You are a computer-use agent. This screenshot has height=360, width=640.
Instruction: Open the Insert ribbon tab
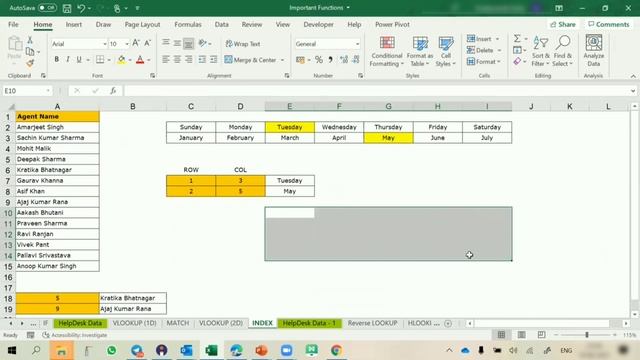coord(73,24)
